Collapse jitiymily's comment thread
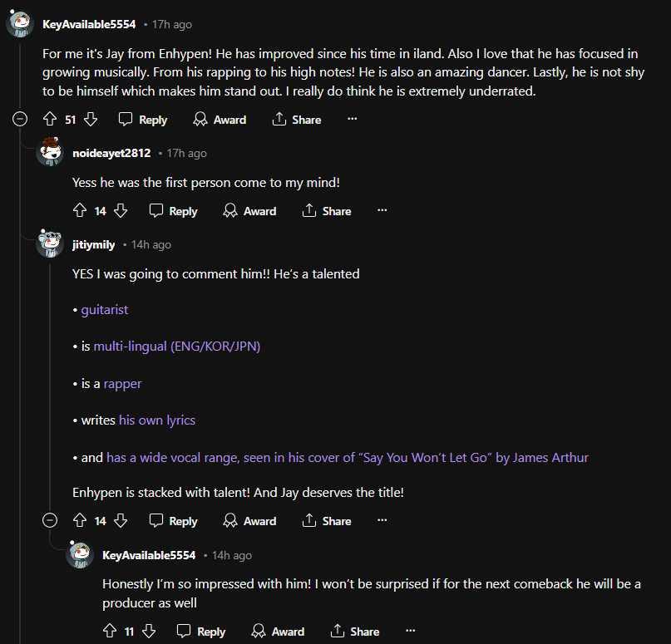671x644 pixels. point(49,520)
